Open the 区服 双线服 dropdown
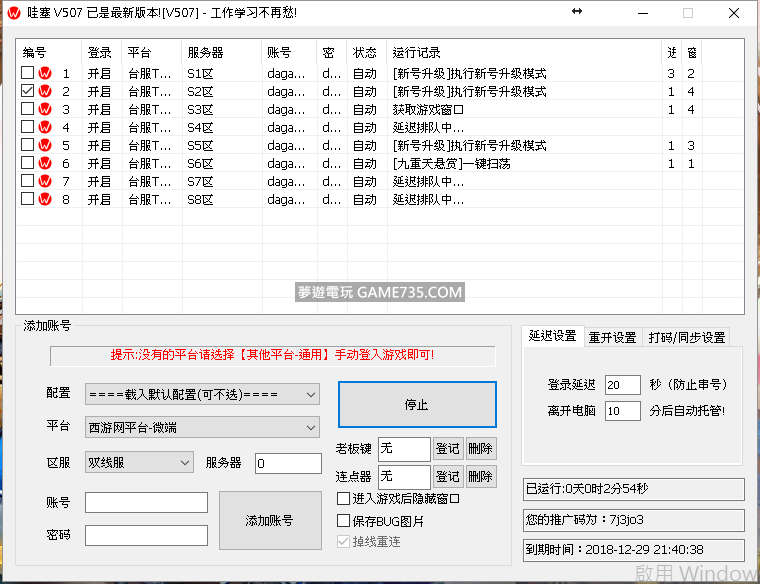Screen dimensions: 760x584 (x=139, y=462)
